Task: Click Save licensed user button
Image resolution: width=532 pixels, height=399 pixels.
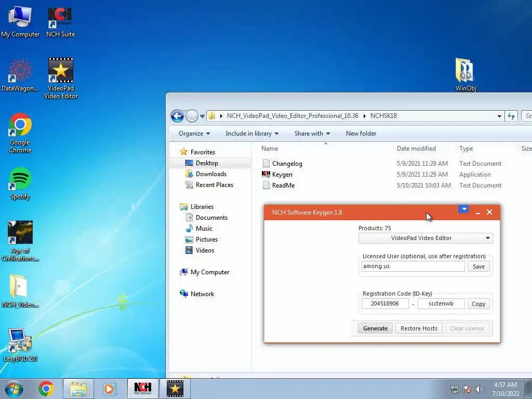Action: [478, 267]
